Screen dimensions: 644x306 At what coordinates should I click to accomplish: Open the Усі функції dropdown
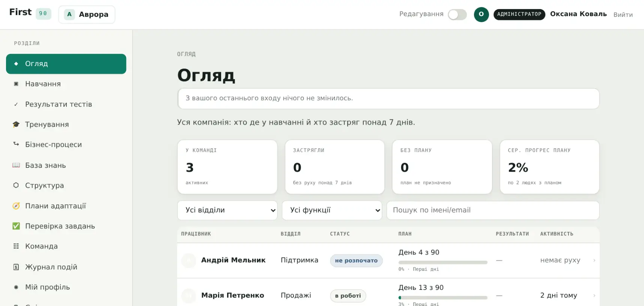point(332,210)
